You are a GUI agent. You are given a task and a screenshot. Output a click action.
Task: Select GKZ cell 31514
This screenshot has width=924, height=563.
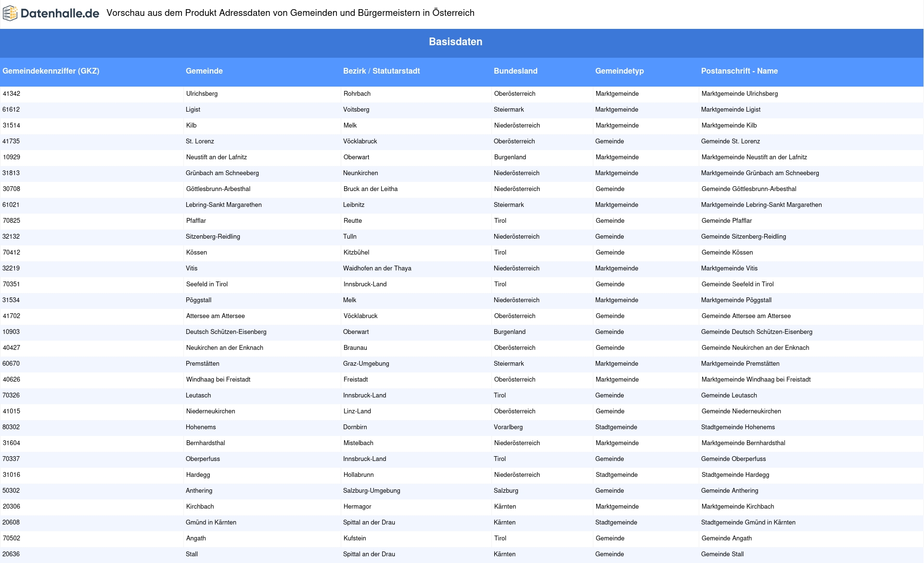coord(92,126)
